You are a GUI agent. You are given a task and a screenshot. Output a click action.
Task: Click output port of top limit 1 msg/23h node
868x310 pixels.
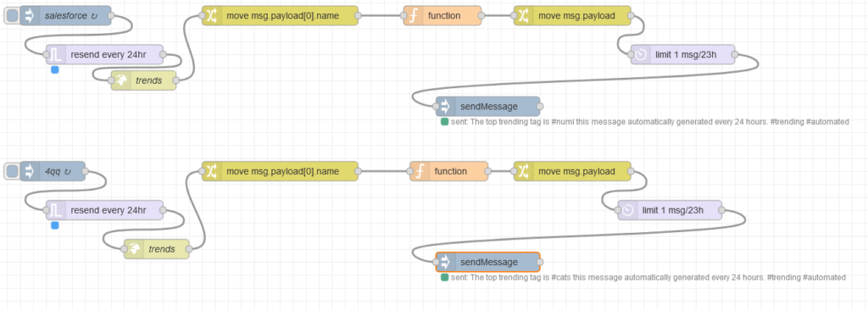tap(735, 55)
